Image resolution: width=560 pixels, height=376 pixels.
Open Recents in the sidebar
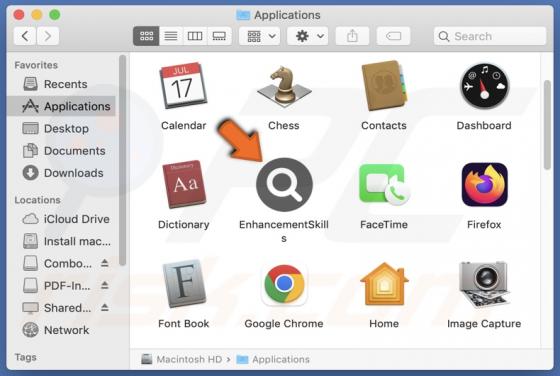[x=61, y=84]
